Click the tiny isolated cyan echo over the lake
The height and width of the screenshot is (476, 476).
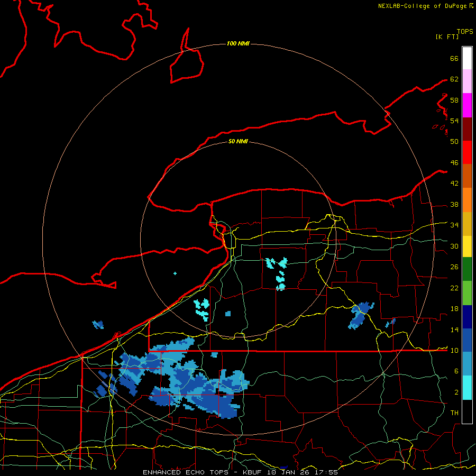(x=175, y=273)
